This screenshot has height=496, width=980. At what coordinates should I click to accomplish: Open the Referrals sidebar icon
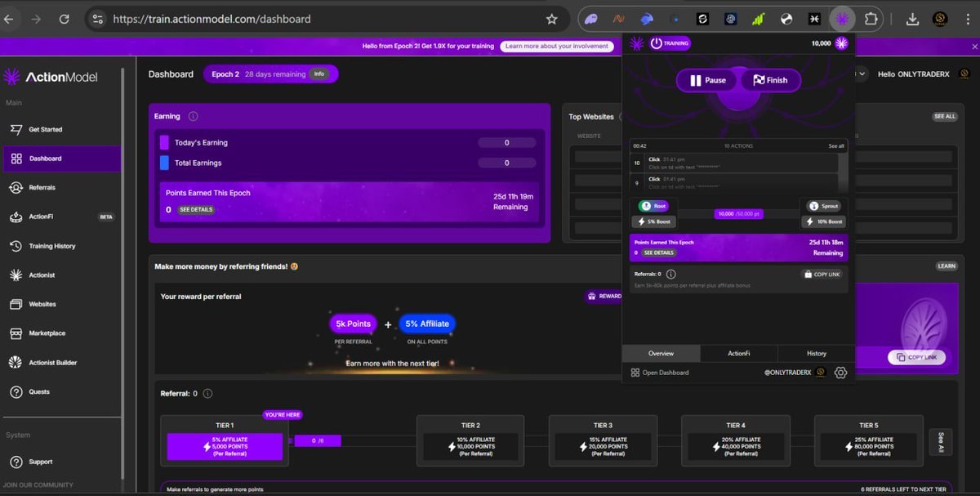16,188
